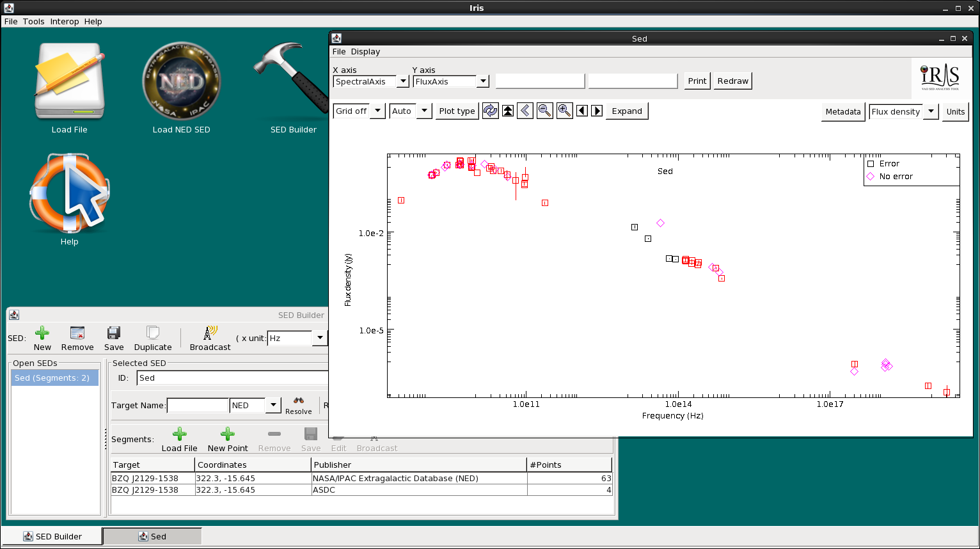The height and width of the screenshot is (549, 980).
Task: Select the NASA/IPAC Extragalactic Database segment row
Action: coord(361,478)
